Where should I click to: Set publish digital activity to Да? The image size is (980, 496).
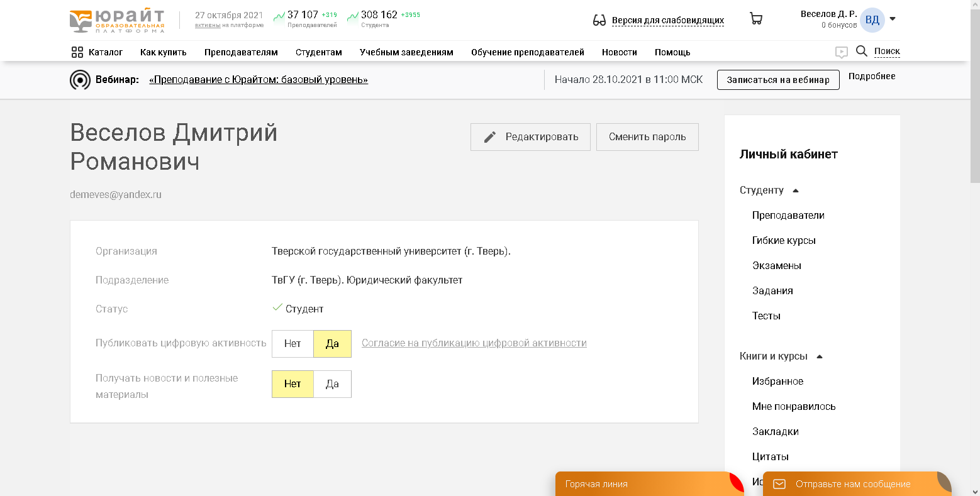point(332,344)
